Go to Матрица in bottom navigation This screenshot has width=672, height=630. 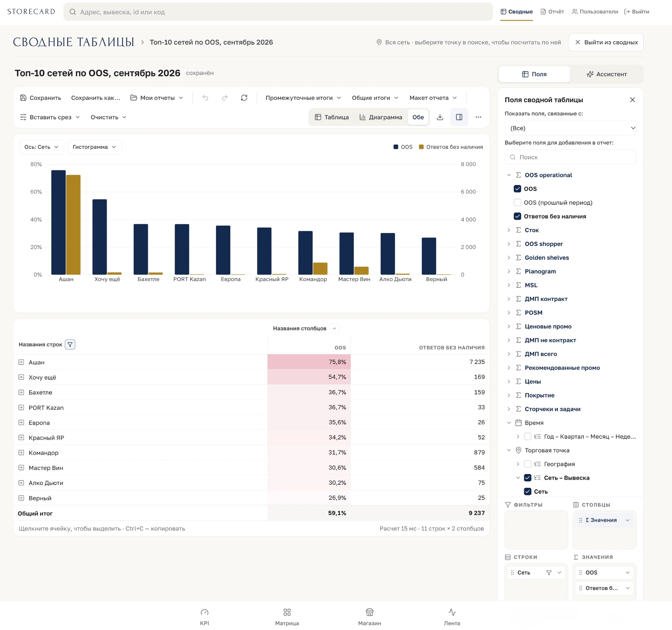pyautogui.click(x=287, y=617)
